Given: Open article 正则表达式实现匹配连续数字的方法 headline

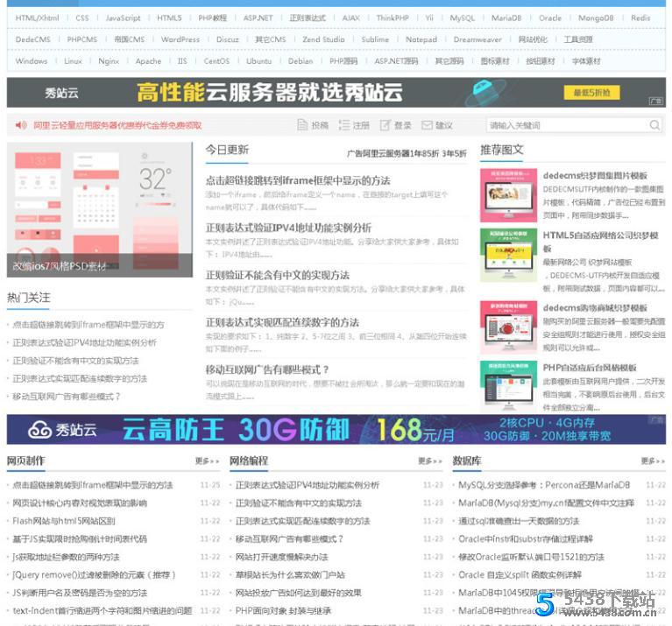Looking at the screenshot, I should 282,322.
